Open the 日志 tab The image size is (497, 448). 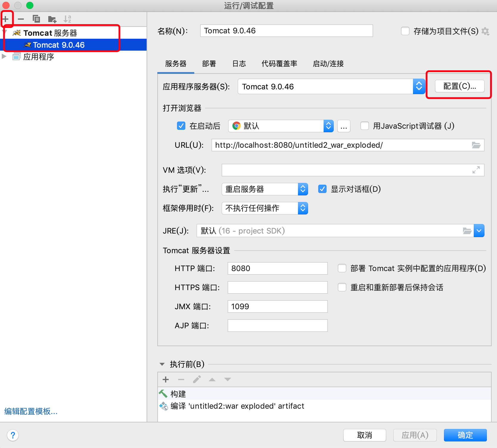click(239, 63)
